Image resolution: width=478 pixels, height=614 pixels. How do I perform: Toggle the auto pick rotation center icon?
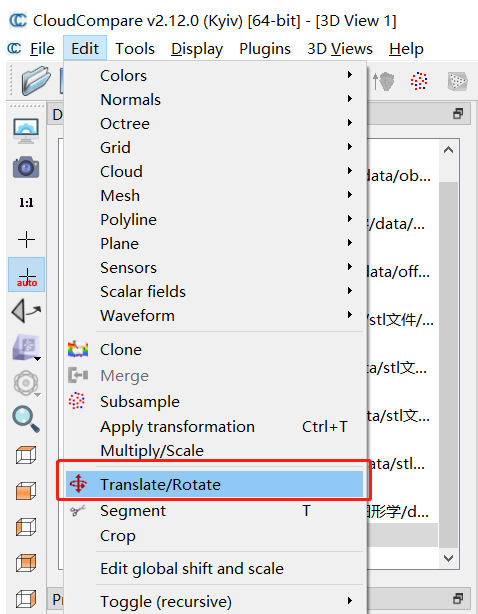point(27,275)
